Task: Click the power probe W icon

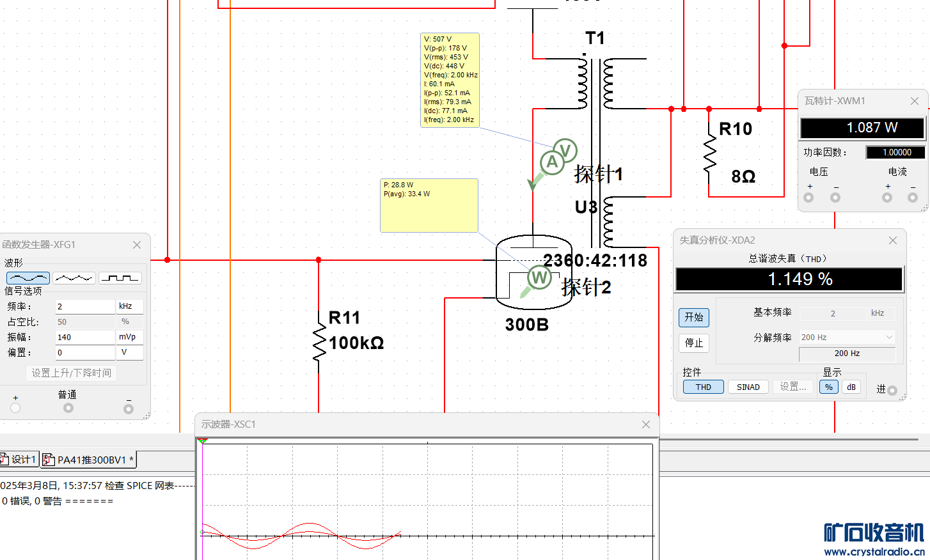Action: [x=539, y=277]
